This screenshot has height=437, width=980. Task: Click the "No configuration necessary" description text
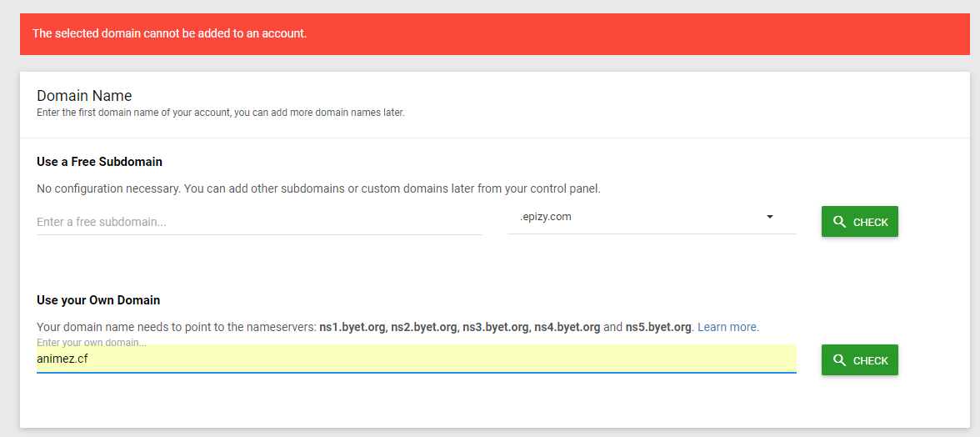click(318, 188)
